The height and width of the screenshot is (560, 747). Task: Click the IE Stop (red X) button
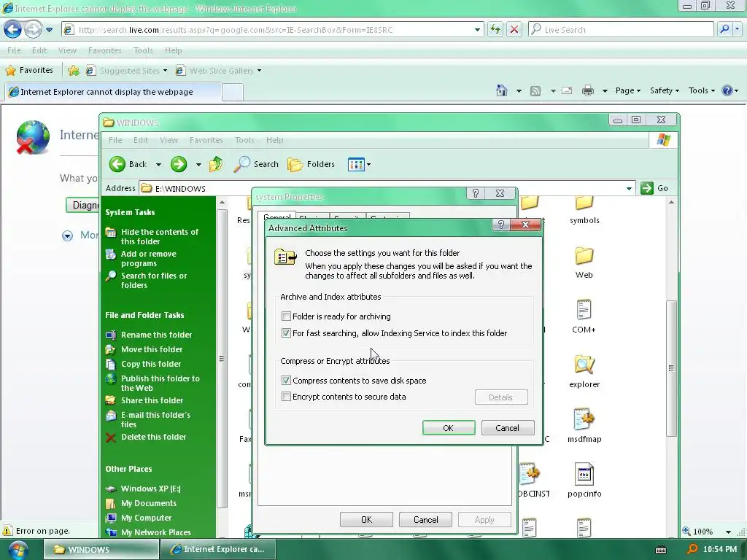click(514, 29)
